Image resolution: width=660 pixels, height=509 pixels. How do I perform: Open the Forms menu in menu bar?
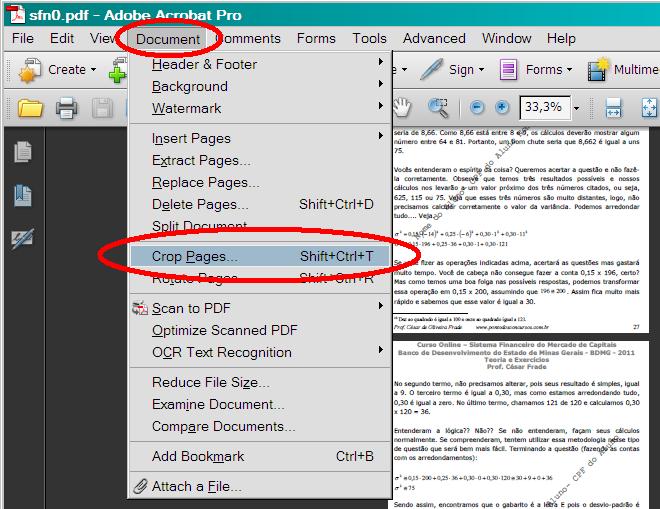316,38
